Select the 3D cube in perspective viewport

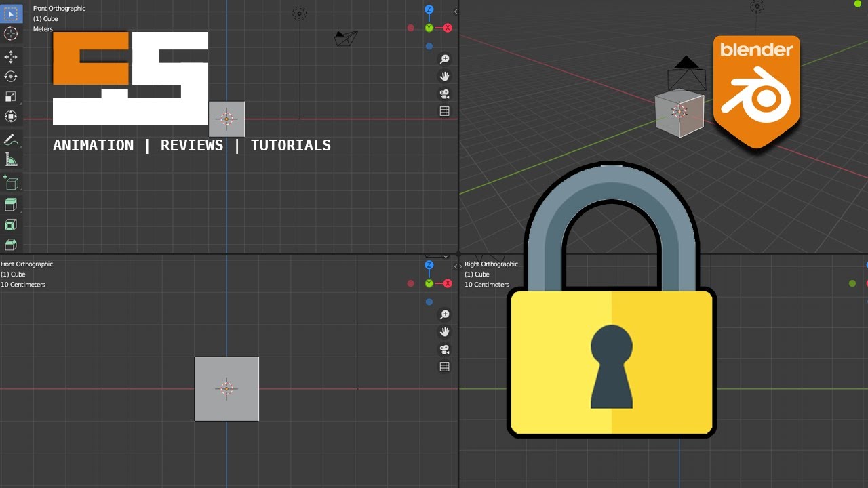tap(679, 113)
